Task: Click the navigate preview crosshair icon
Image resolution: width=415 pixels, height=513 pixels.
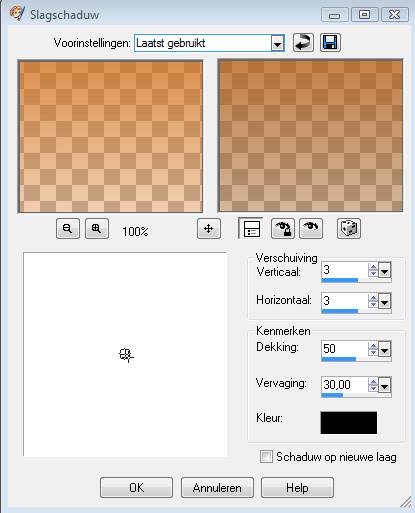Action: coord(209,229)
